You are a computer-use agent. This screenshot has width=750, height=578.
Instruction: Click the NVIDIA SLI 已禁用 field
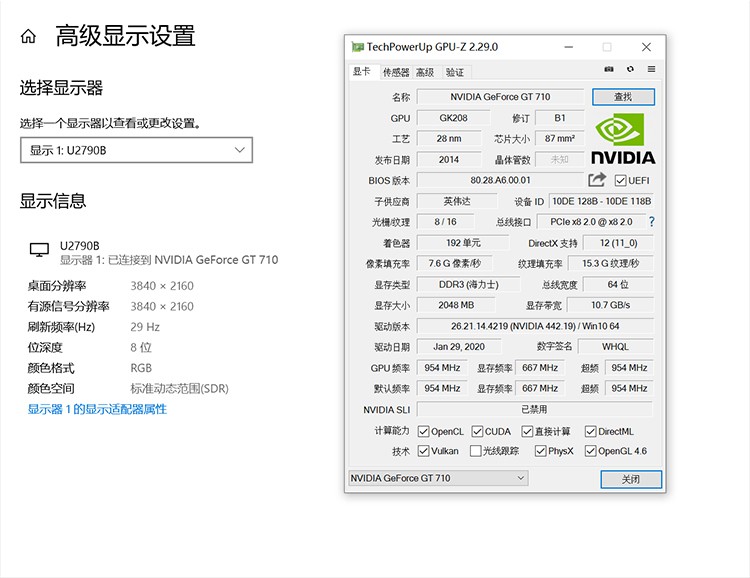(534, 410)
